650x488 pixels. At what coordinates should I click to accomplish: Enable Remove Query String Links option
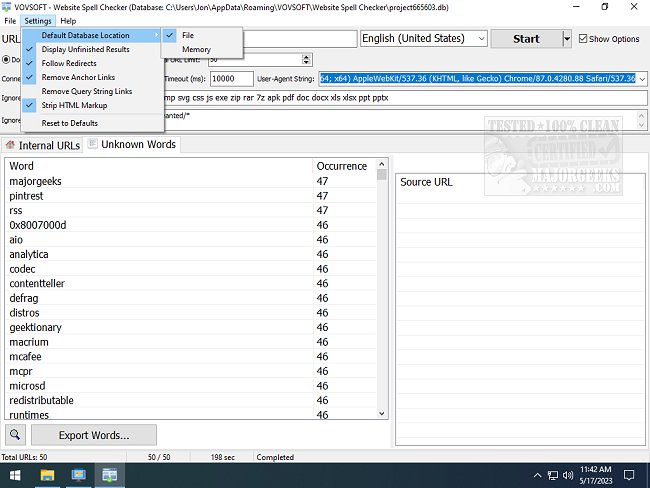[x=93, y=91]
